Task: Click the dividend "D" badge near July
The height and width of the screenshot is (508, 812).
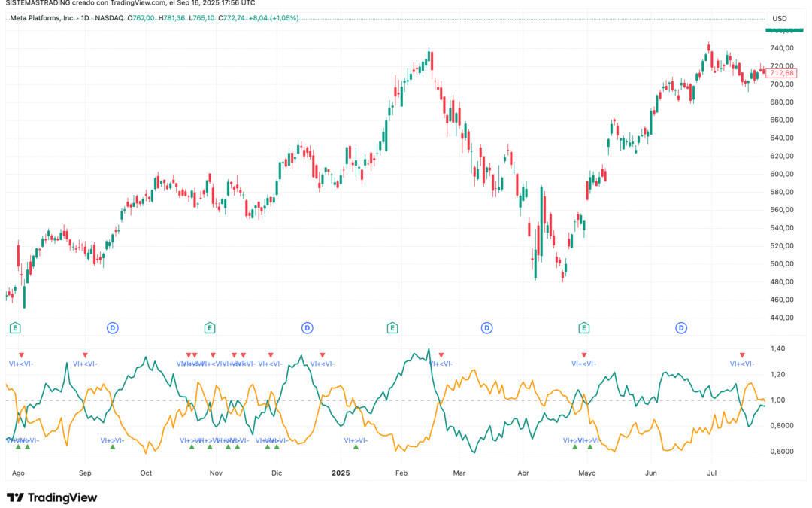Action: (681, 328)
